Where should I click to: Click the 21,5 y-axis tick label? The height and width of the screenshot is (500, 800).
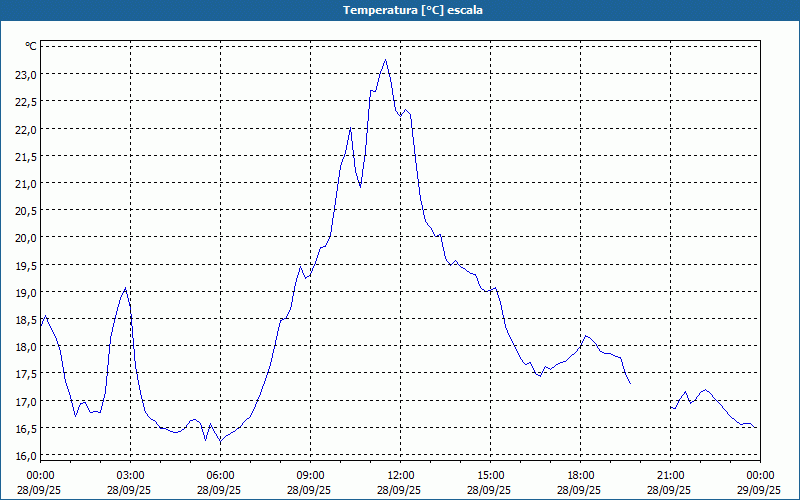click(x=25, y=157)
